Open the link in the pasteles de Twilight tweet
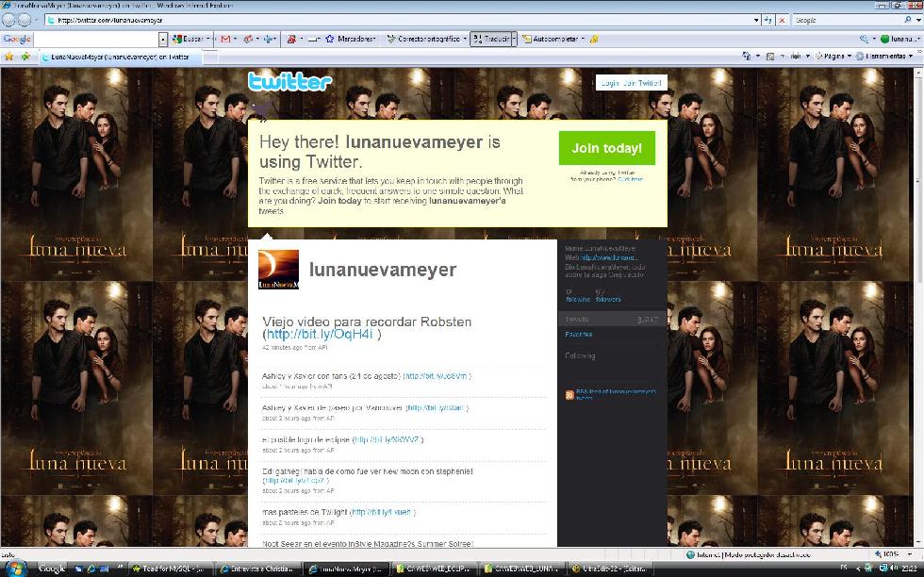The height and width of the screenshot is (577, 924). tap(382, 512)
